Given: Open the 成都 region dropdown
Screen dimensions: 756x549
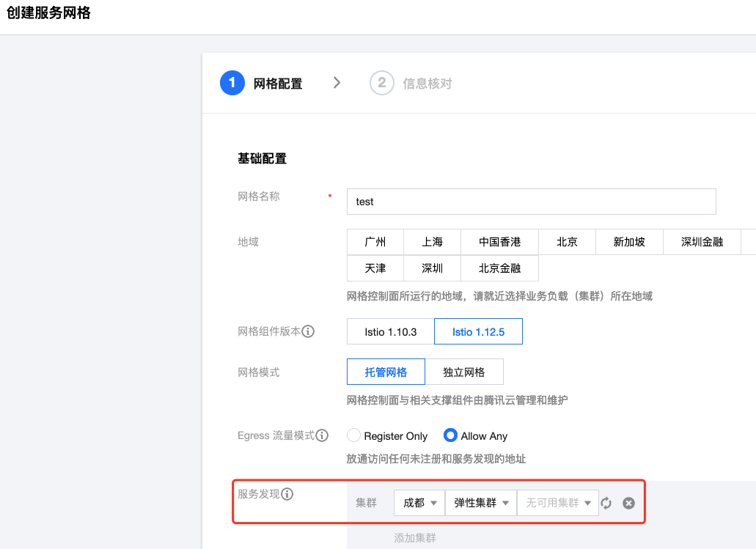Looking at the screenshot, I should [x=419, y=503].
